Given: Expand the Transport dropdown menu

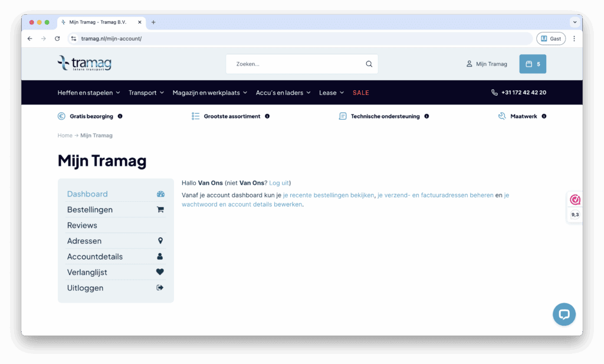Looking at the screenshot, I should [x=146, y=93].
